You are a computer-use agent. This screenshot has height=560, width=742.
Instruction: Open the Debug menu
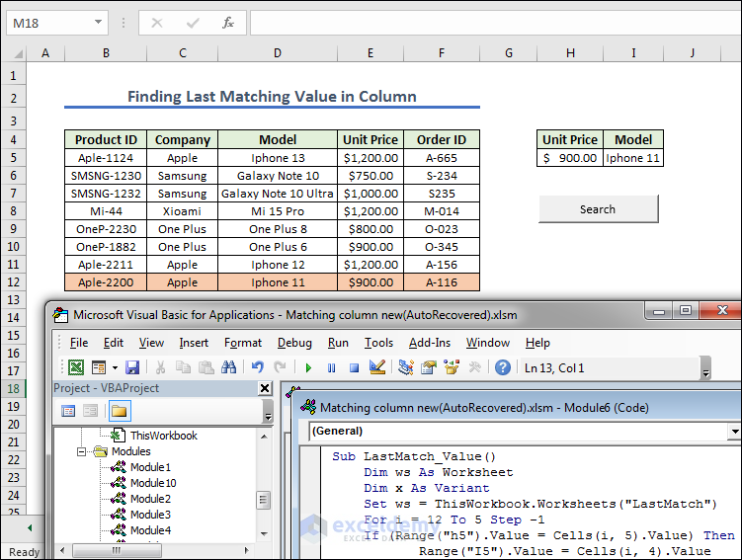click(x=294, y=343)
